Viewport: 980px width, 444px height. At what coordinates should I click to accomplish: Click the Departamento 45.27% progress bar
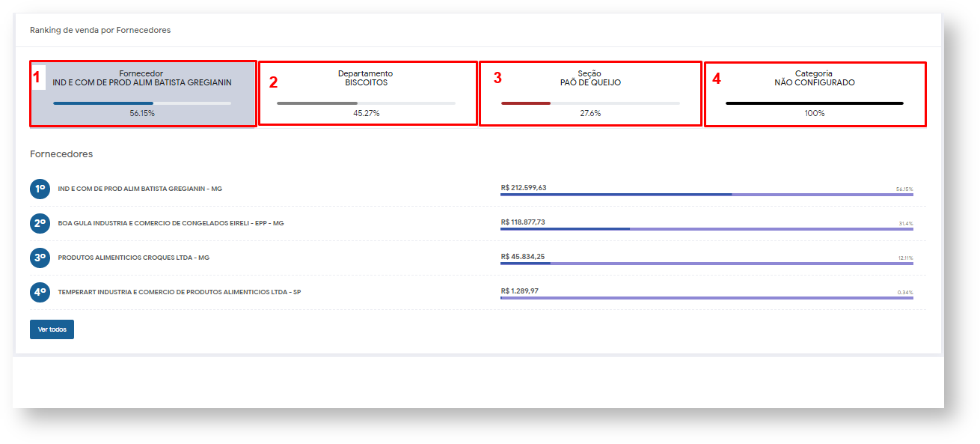coord(366,103)
